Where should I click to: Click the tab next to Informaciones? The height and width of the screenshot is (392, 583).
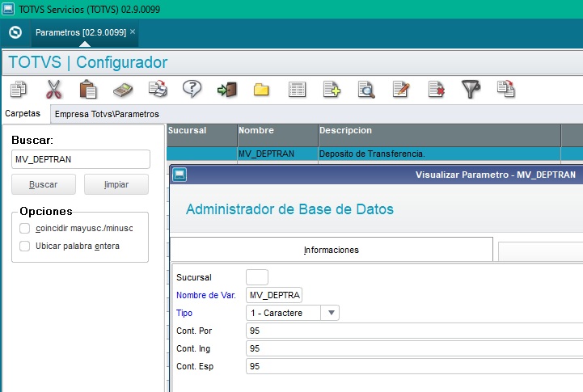[540, 252]
